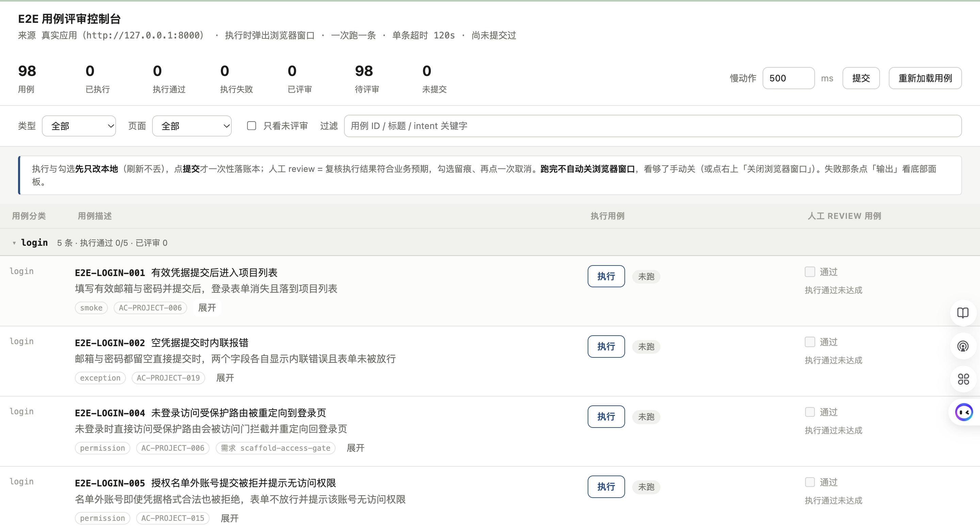Click the 人工 REVIEW 用例 column header
The height and width of the screenshot is (531, 980).
coord(844,216)
